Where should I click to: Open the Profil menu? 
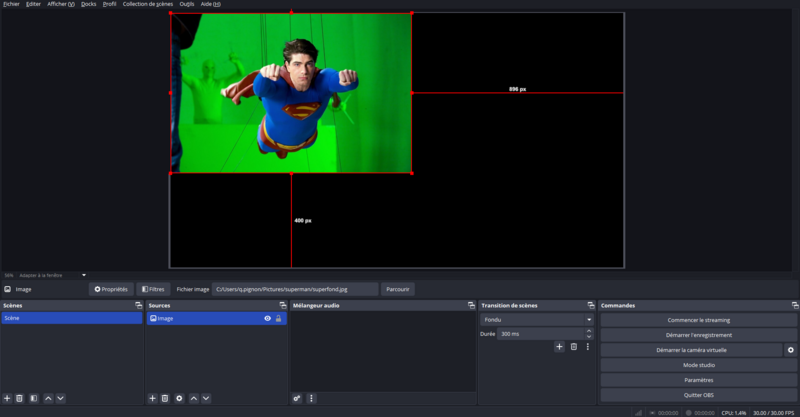tap(109, 4)
